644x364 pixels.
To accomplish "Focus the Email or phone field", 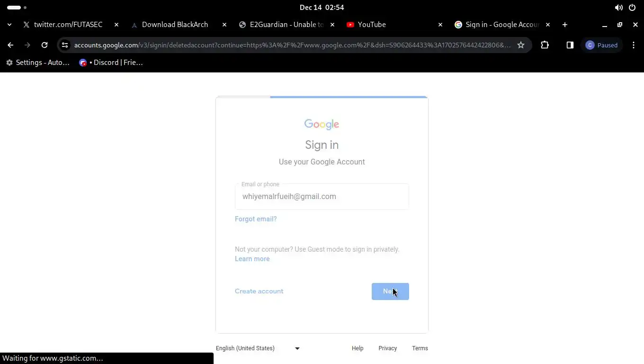I will click(322, 197).
